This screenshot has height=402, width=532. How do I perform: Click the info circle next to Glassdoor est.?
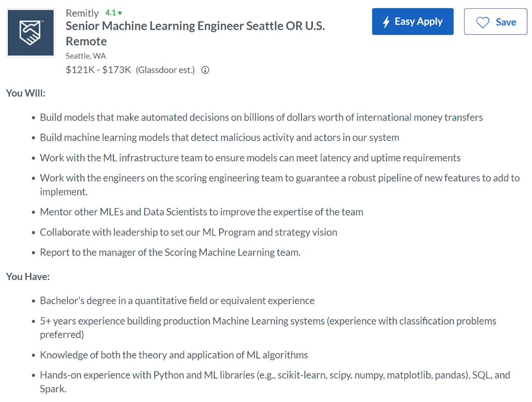pyautogui.click(x=205, y=70)
